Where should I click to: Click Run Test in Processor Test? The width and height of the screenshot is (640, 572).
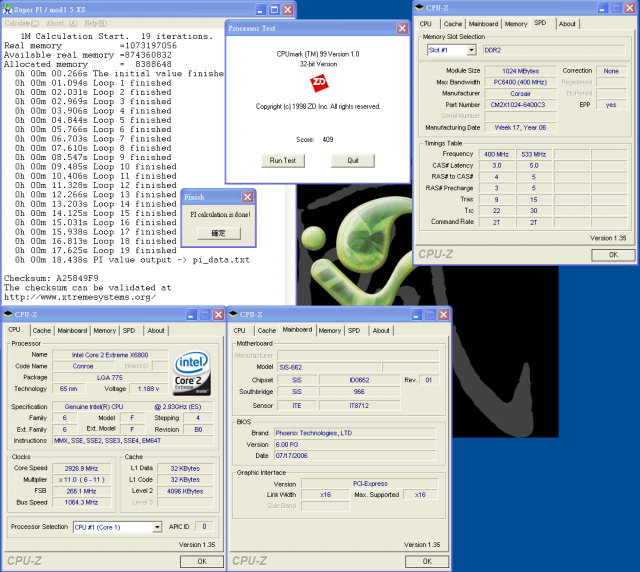pos(282,160)
